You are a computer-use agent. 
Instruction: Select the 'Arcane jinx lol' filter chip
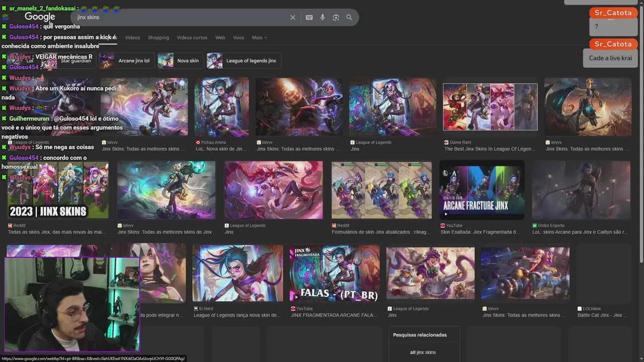click(x=126, y=61)
